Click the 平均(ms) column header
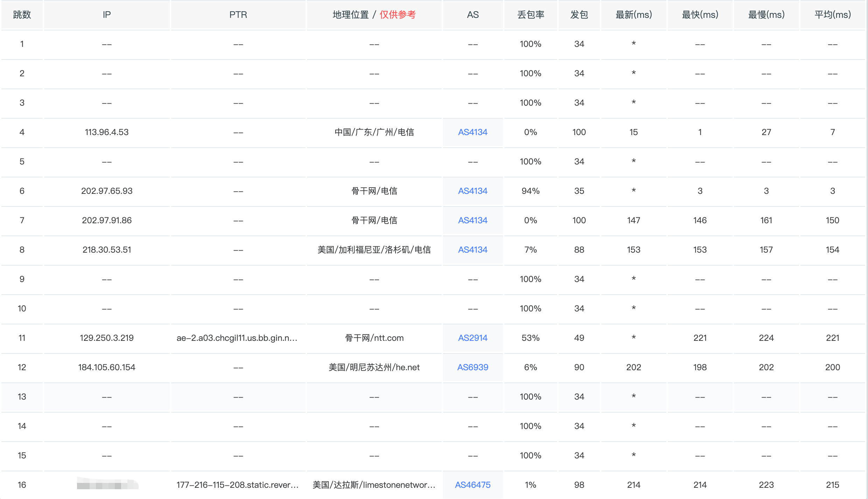 (x=832, y=15)
